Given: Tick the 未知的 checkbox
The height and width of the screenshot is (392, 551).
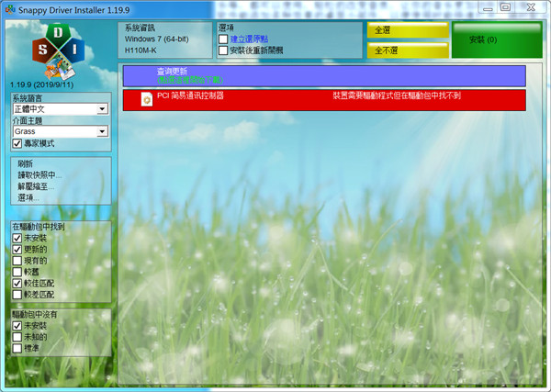Looking at the screenshot, I should (17, 337).
